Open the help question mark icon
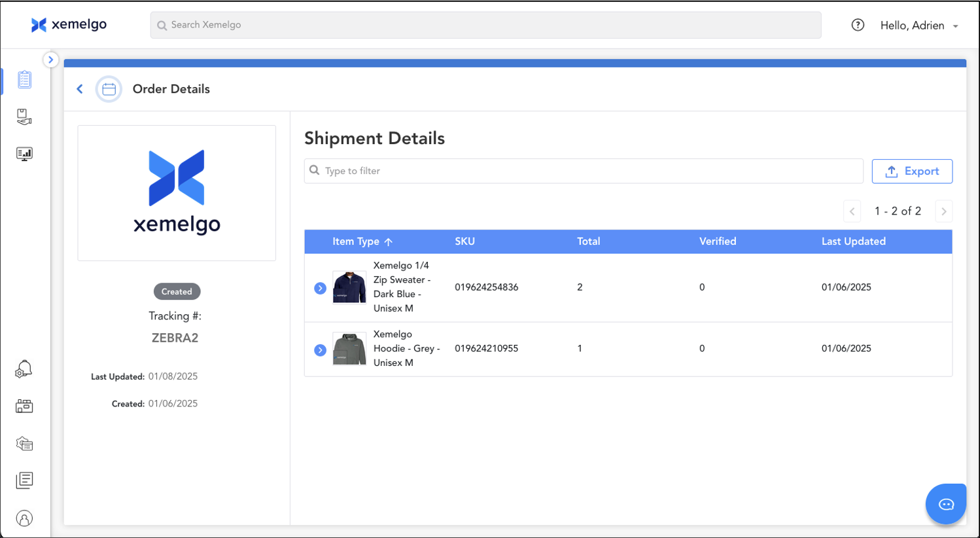This screenshot has height=538, width=980. pos(858,25)
